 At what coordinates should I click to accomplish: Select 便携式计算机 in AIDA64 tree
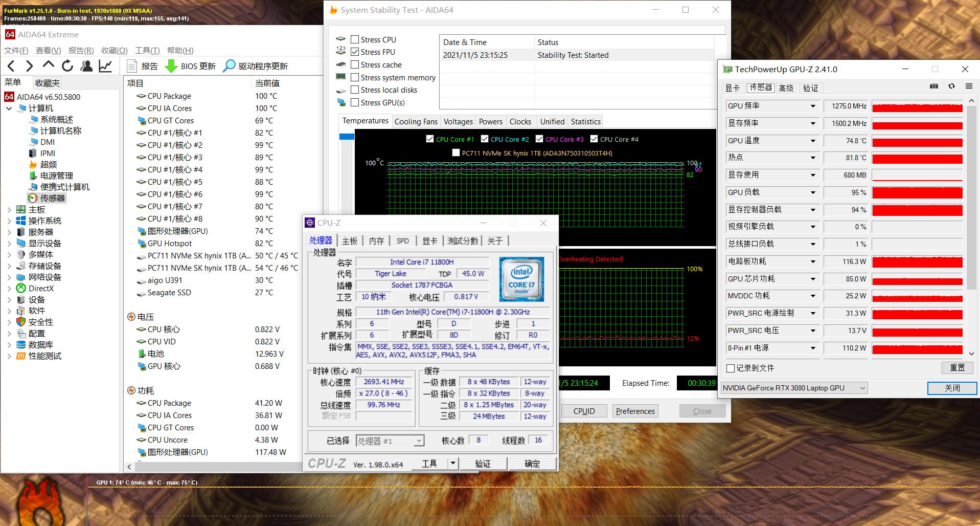pos(65,187)
